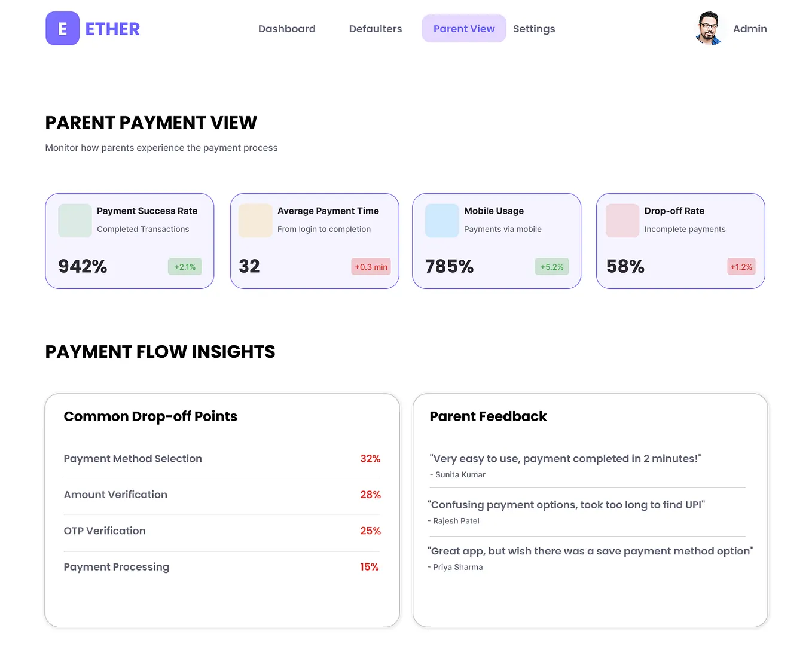Click the +2.1% success rate badge
The width and height of the screenshot is (812, 649).
click(x=185, y=267)
